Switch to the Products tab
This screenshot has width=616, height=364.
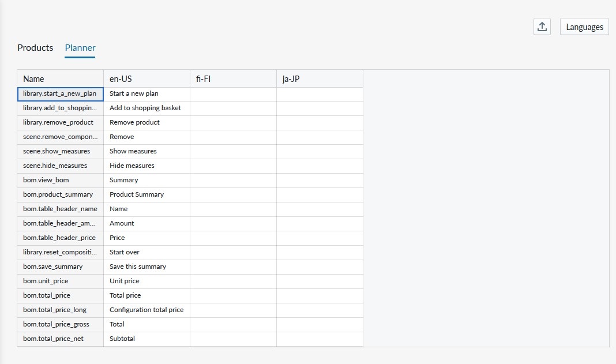tap(35, 47)
